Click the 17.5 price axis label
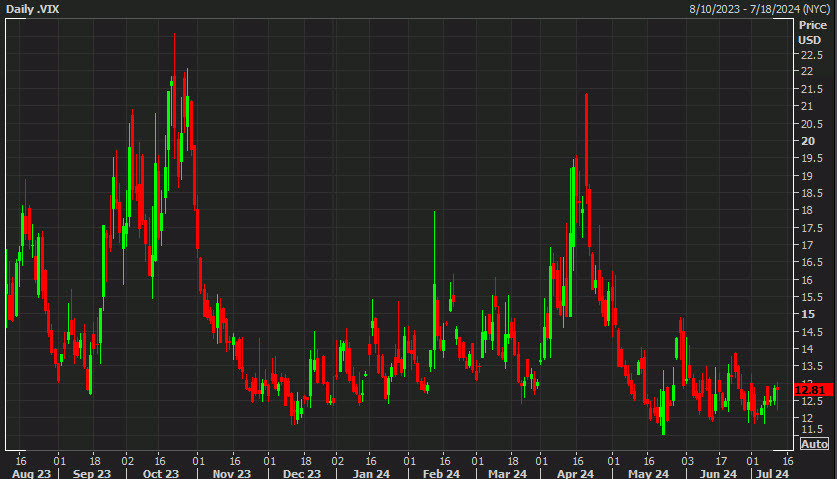 [811, 228]
